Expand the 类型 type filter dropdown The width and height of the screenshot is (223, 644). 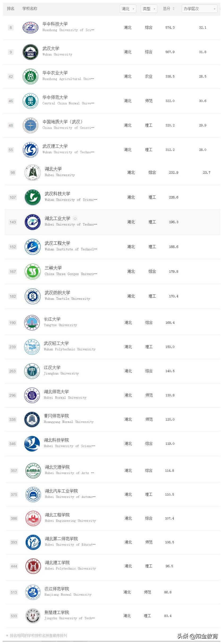(149, 9)
